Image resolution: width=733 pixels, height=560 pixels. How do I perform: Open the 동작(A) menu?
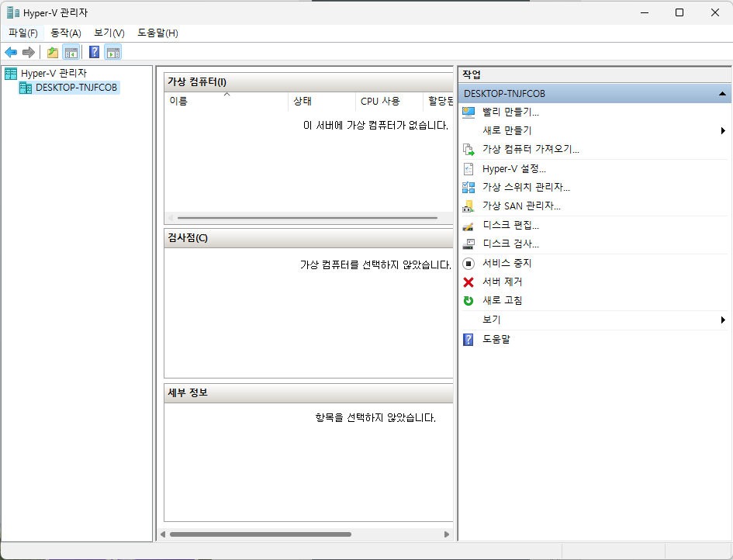pos(65,33)
